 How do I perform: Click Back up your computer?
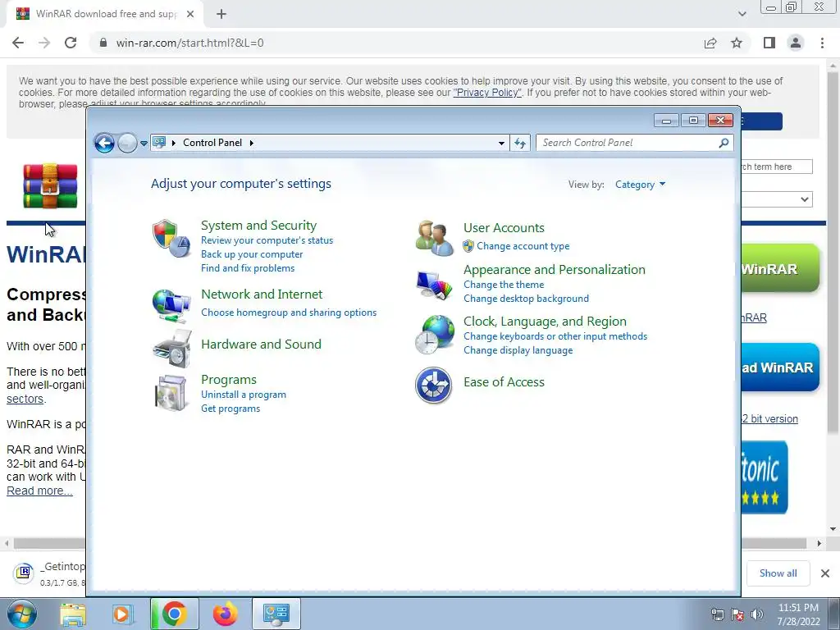coord(252,254)
